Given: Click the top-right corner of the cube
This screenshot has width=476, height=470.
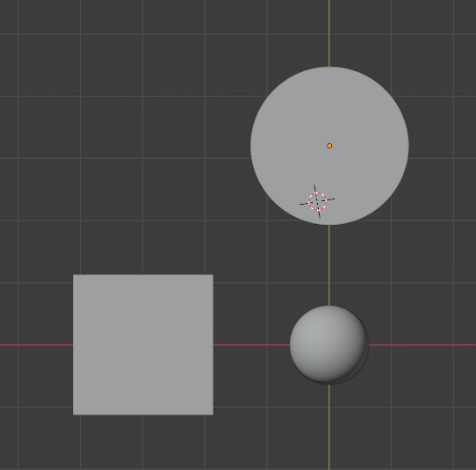Looking at the screenshot, I should (x=213, y=275).
